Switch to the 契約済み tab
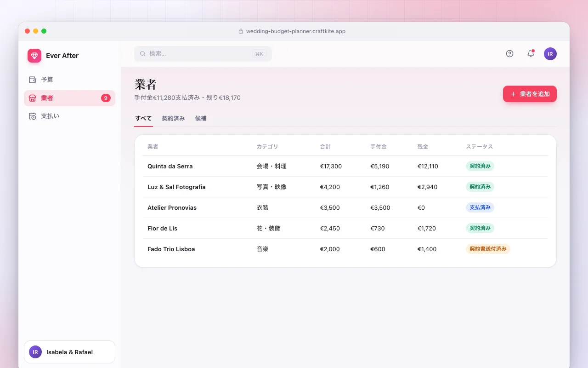 (x=173, y=119)
